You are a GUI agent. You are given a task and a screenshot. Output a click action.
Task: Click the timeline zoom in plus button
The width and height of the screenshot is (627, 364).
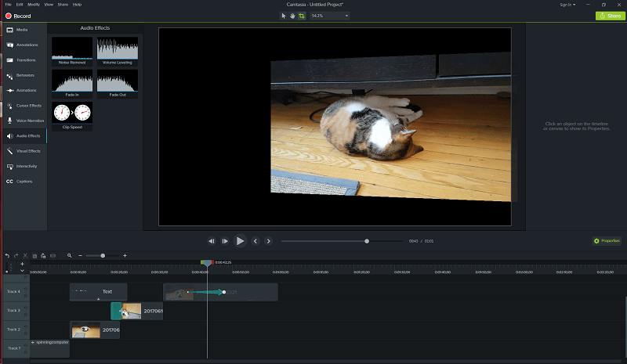pos(125,256)
